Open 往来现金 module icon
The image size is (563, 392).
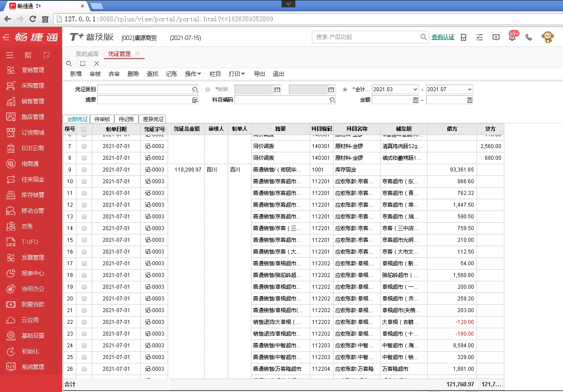click(x=11, y=179)
